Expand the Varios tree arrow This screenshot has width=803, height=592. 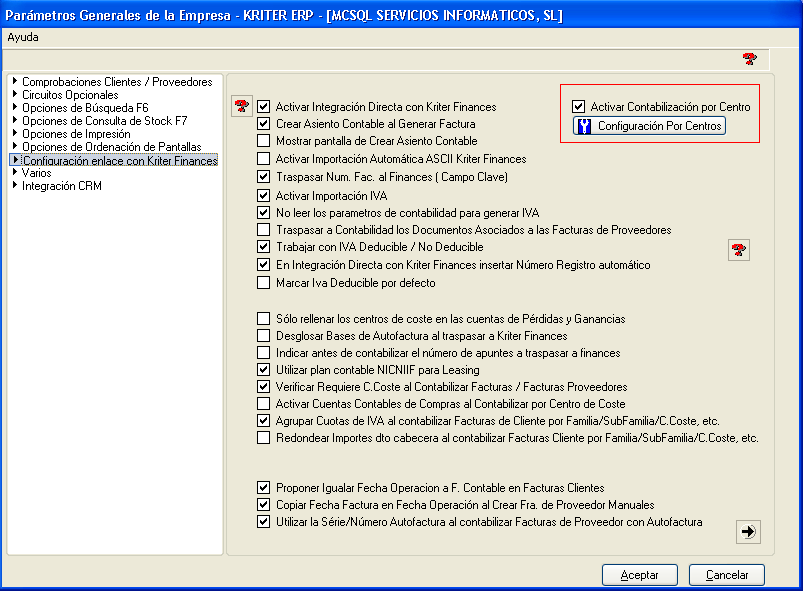(15, 173)
